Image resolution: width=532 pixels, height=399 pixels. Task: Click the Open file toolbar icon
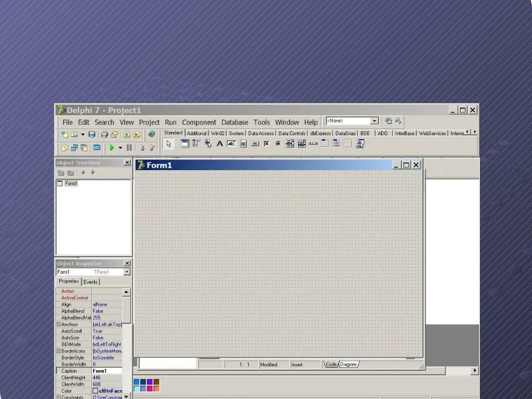point(74,134)
